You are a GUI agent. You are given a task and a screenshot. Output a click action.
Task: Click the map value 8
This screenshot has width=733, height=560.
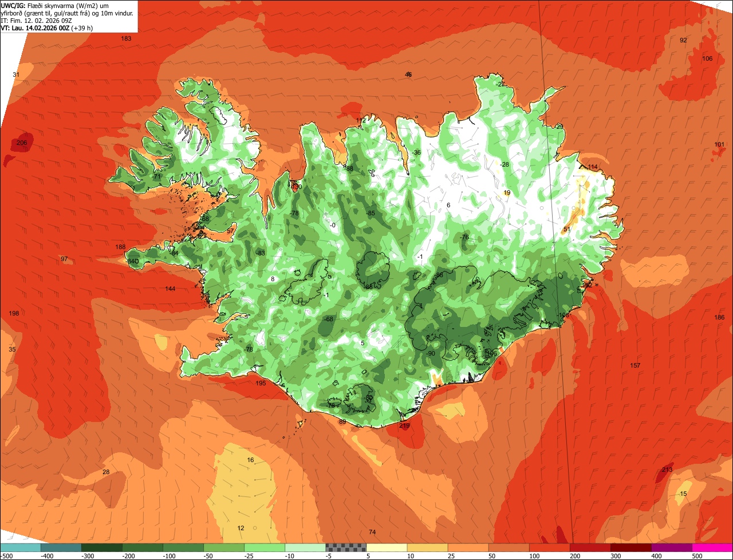click(273, 279)
